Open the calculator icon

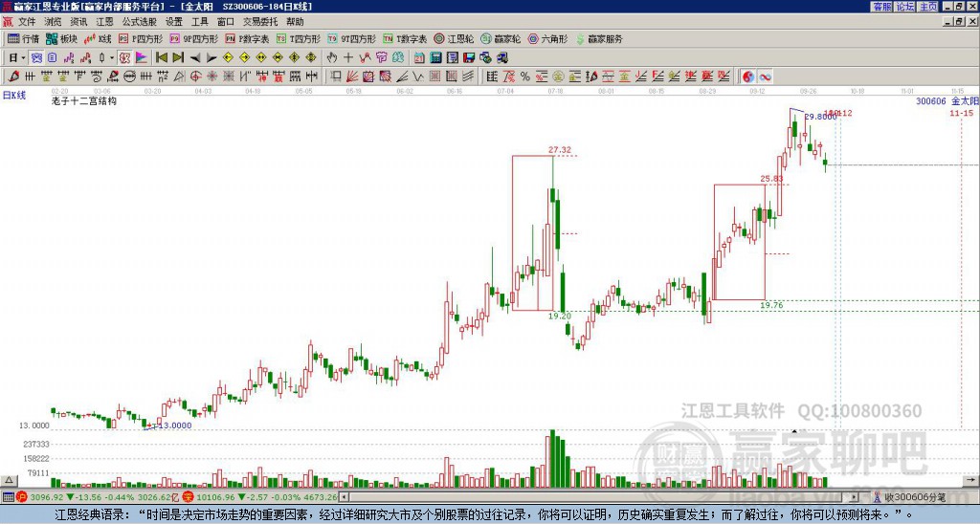(x=435, y=57)
